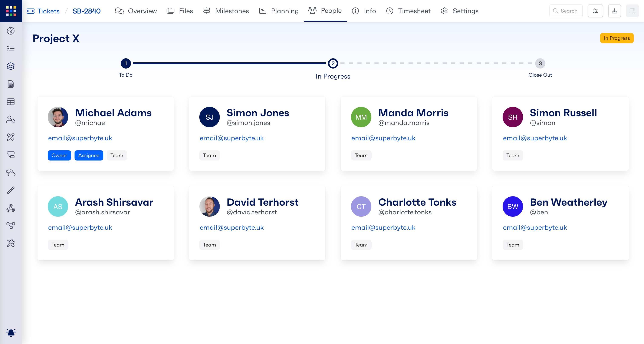Open the server stack icon in sidebar

point(11,155)
